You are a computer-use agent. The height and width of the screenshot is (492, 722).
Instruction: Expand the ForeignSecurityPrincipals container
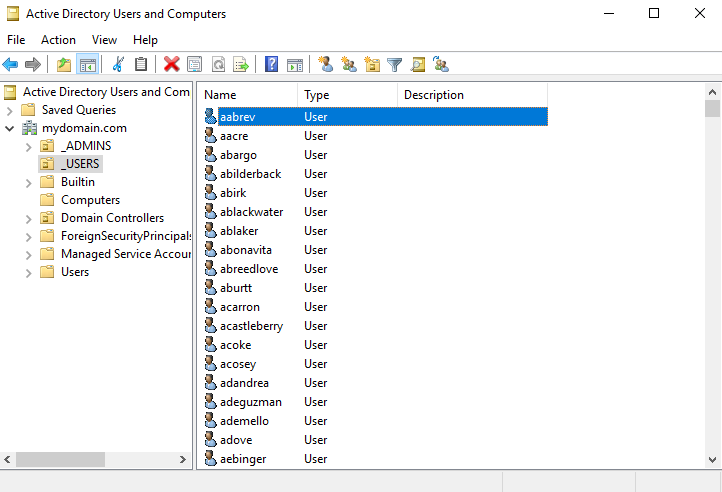(29, 237)
